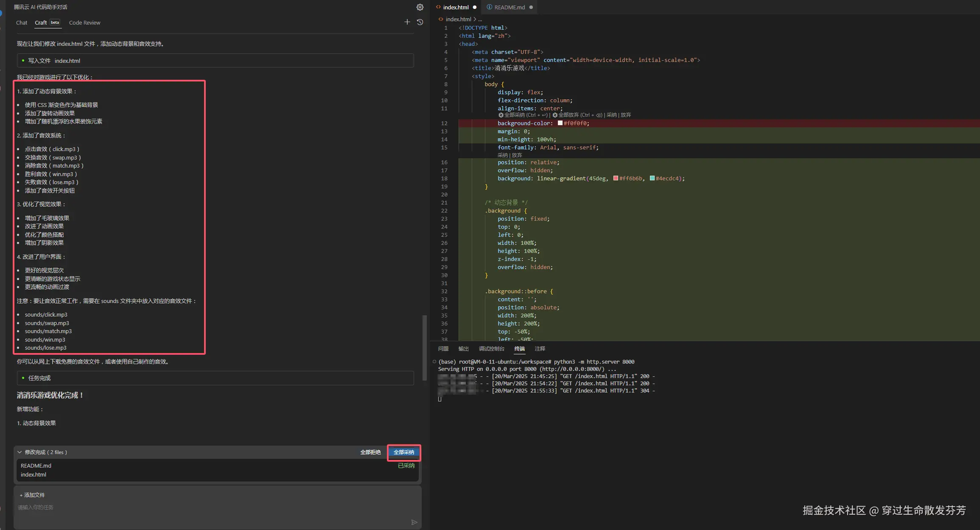Open the conversation history clock icon
The image size is (980, 530).
[x=420, y=22]
